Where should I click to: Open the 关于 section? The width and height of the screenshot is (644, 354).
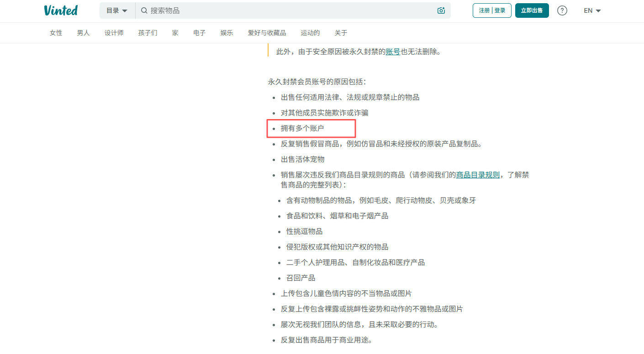coord(341,32)
